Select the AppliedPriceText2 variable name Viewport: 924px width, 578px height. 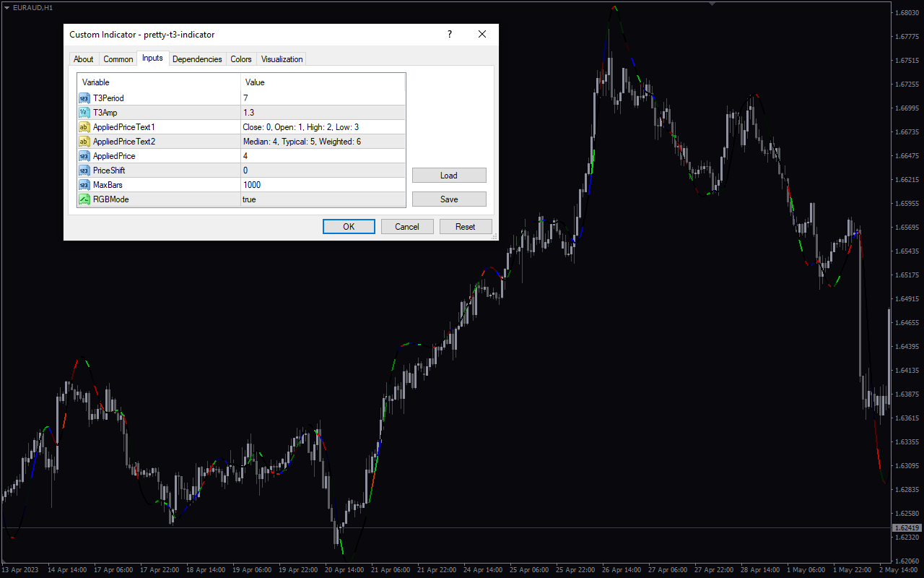click(x=124, y=142)
